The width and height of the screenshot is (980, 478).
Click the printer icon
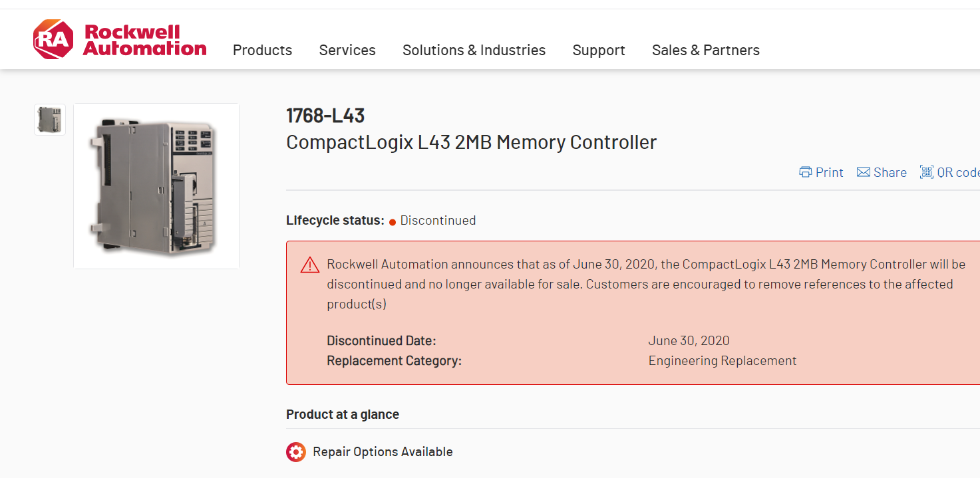tap(806, 172)
